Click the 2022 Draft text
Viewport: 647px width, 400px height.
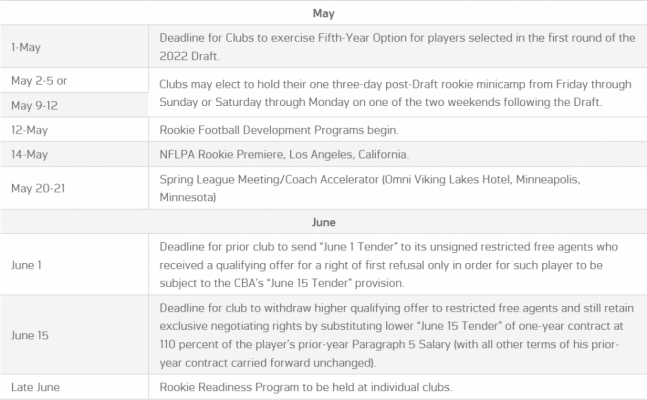coord(189,56)
